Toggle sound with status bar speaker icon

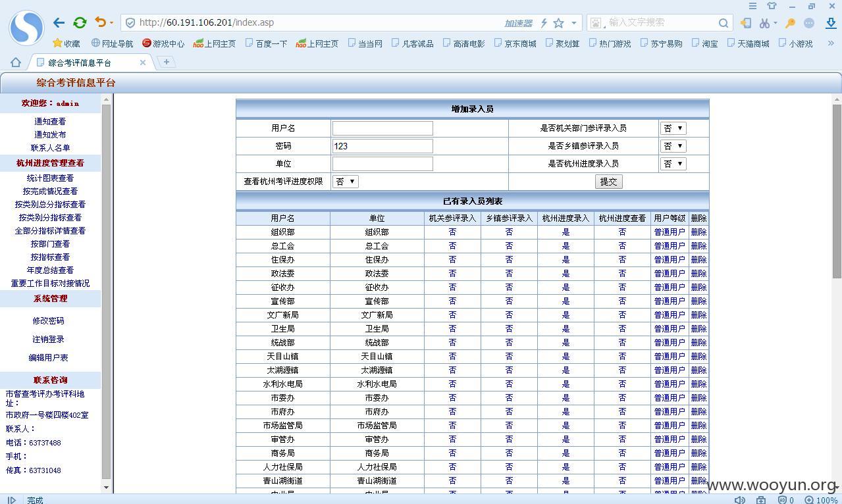coord(740,500)
